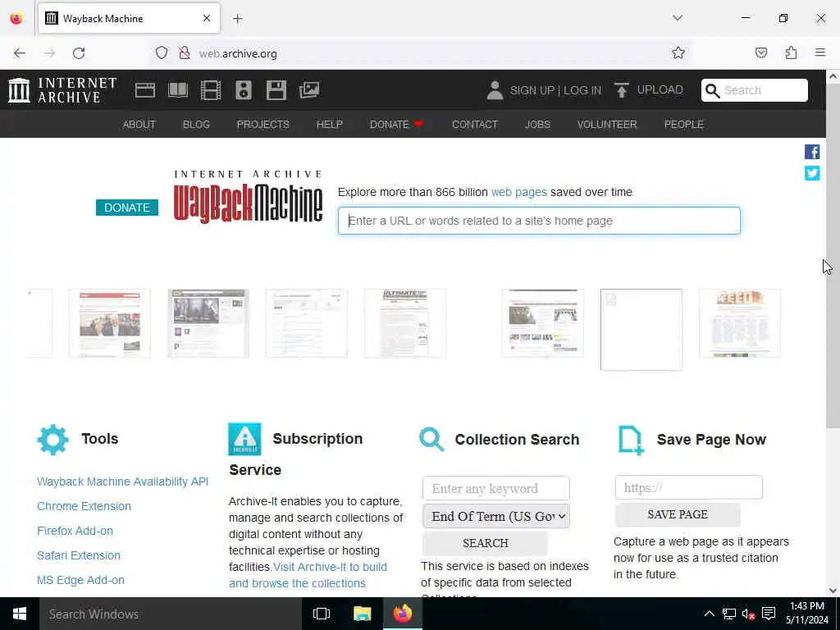This screenshot has height=630, width=840.
Task: Open the Firefox hamburger menu
Action: 820,52
